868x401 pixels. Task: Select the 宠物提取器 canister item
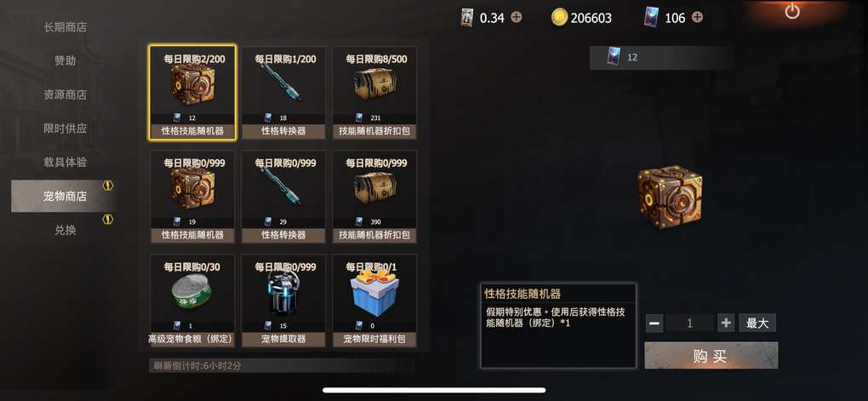[283, 301]
